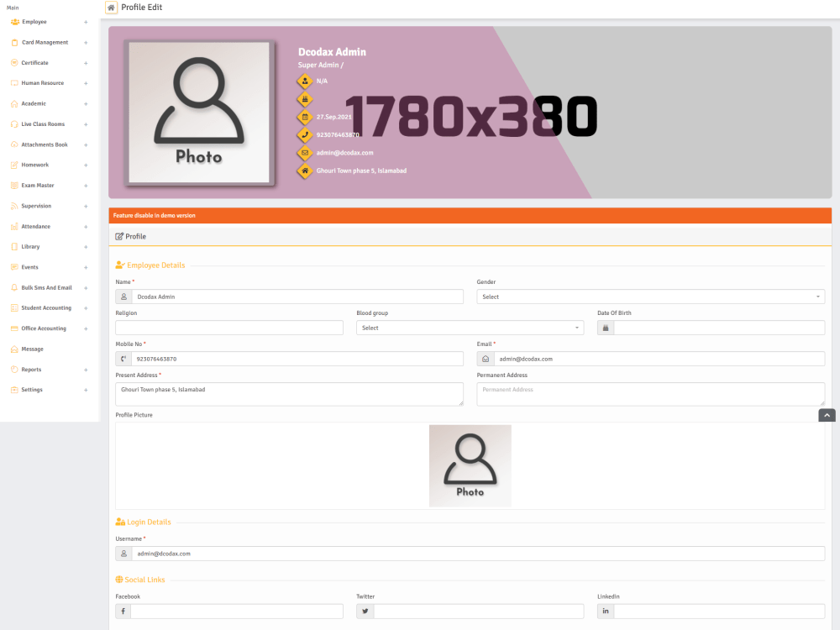Click the Mobile No input field
840x630 pixels.
(297, 359)
